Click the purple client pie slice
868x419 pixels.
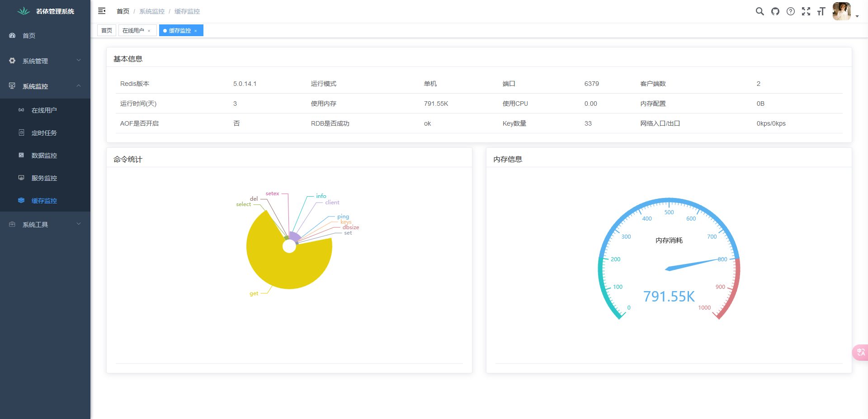(x=294, y=236)
